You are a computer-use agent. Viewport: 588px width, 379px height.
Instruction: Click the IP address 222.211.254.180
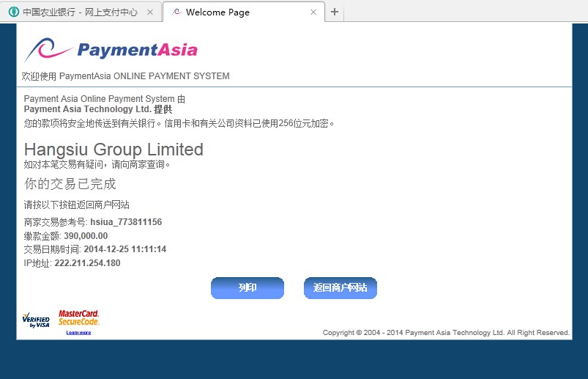click(87, 263)
